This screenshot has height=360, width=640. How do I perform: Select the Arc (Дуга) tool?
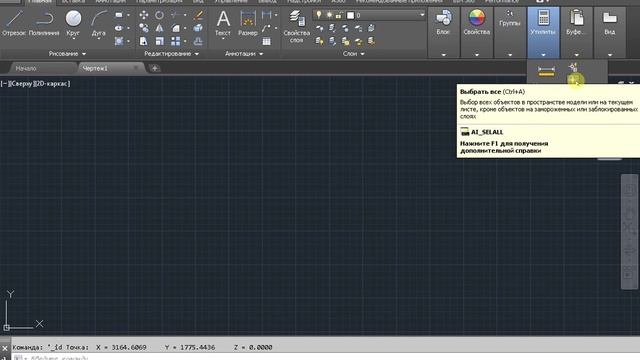98,23
